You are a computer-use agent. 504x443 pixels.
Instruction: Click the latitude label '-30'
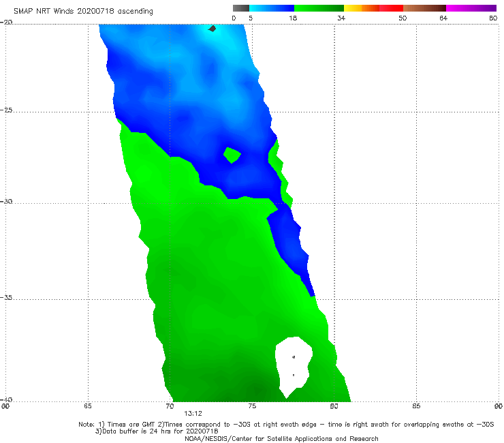click(x=6, y=201)
